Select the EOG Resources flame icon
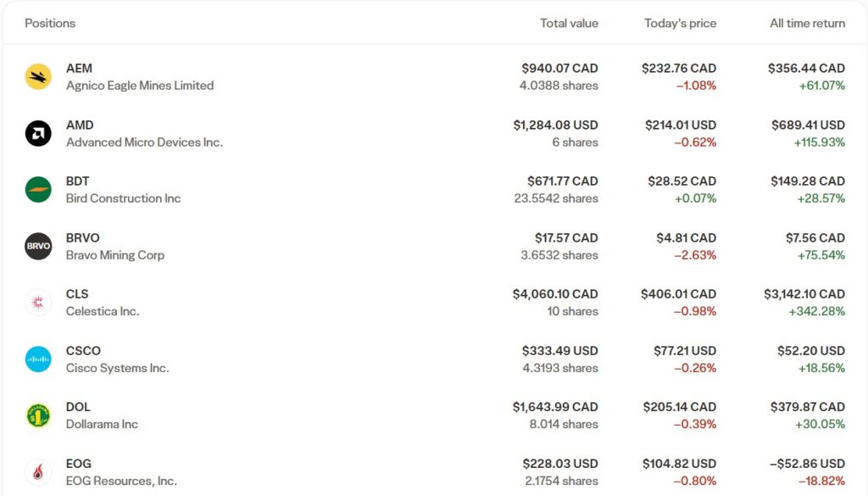Viewport: 868px width, 496px height. pyautogui.click(x=38, y=471)
